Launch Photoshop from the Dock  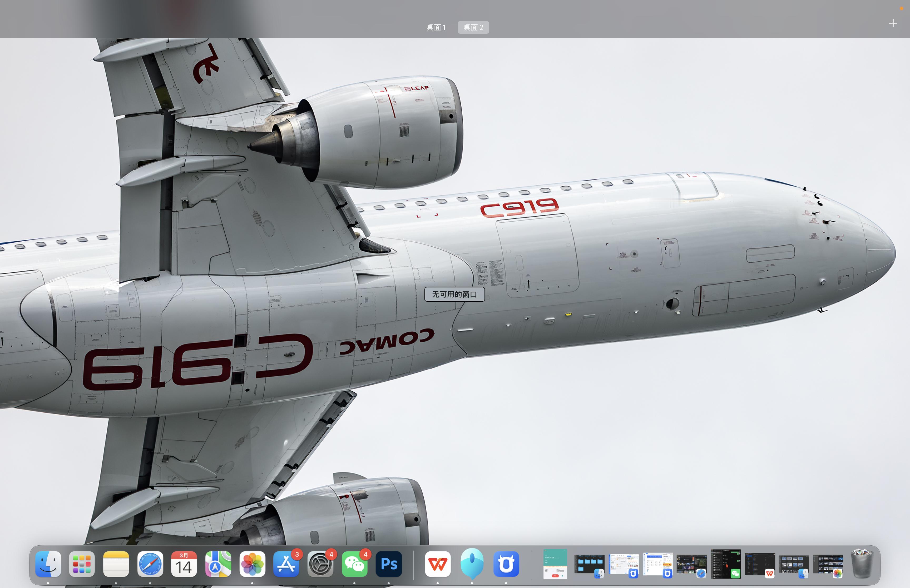point(389,564)
